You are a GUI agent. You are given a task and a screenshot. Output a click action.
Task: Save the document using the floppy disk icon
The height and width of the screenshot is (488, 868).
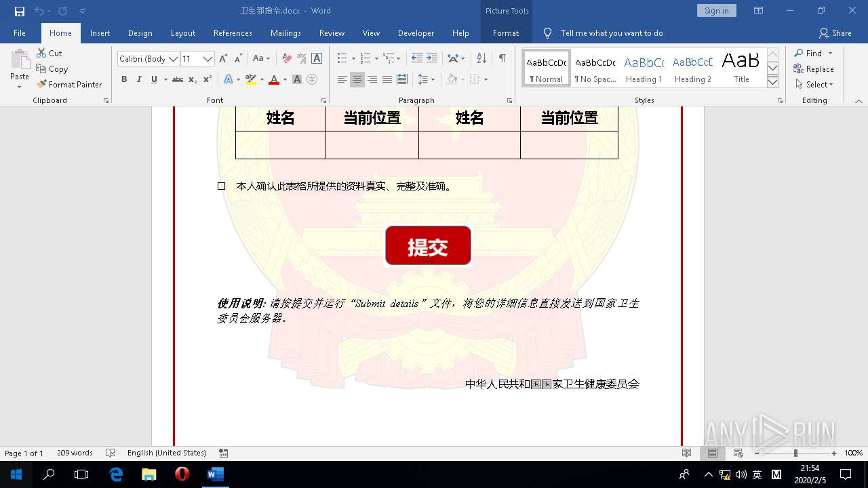(x=20, y=11)
